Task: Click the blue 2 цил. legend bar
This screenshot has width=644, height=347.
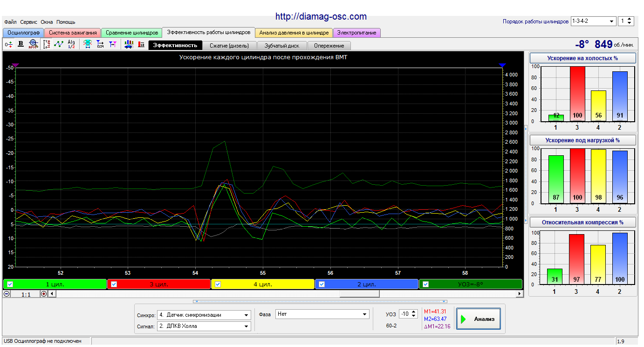Action: (367, 284)
